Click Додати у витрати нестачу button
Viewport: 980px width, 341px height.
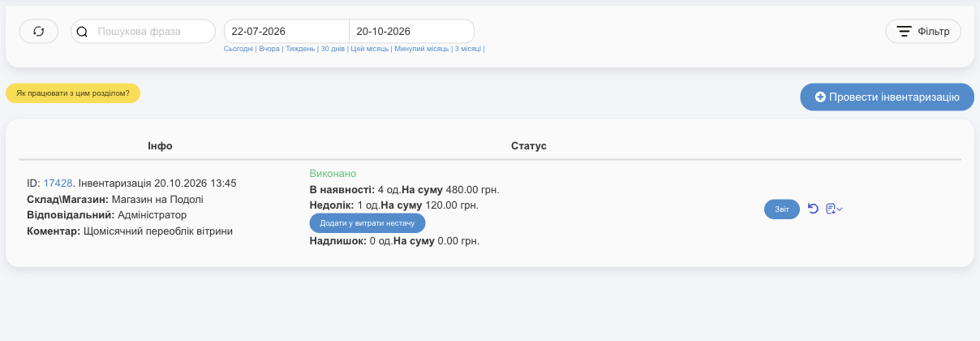point(367,222)
